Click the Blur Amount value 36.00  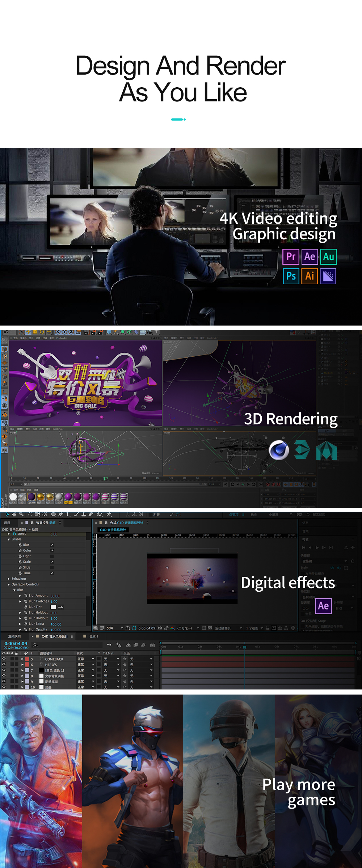(55, 596)
